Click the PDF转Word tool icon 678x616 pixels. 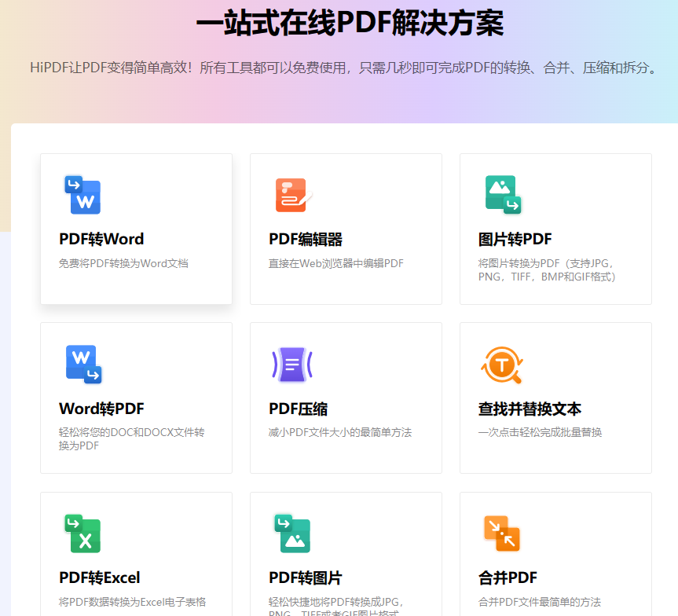[82, 194]
